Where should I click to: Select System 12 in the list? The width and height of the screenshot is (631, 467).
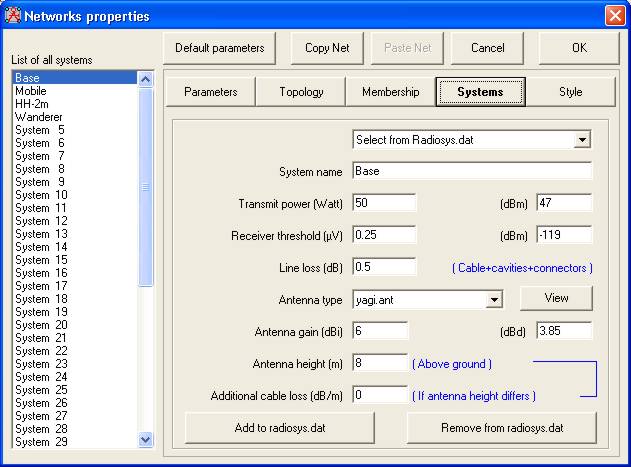click(x=75, y=221)
